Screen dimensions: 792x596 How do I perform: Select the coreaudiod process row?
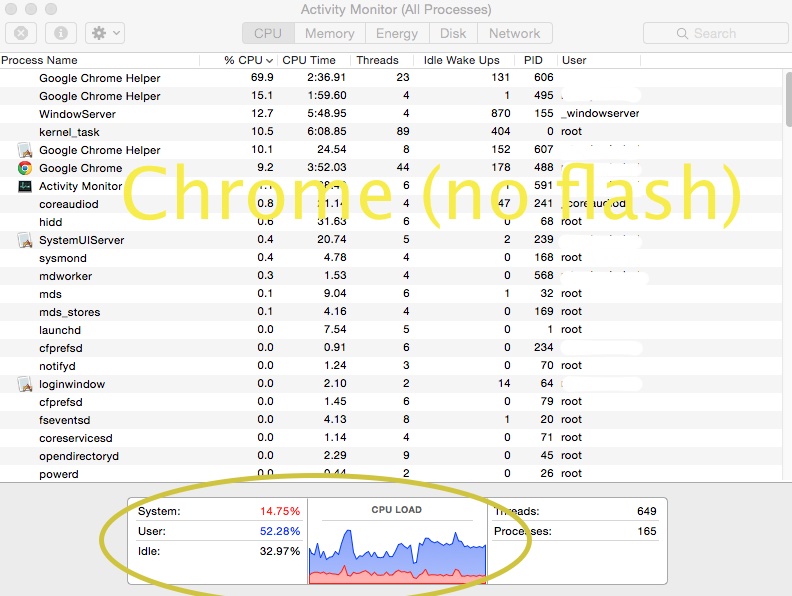coord(391,204)
